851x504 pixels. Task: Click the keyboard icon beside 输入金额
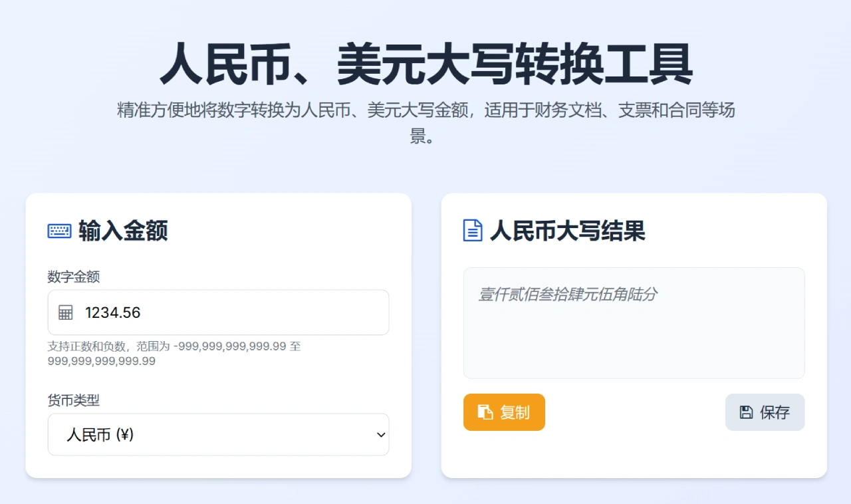pyautogui.click(x=59, y=231)
